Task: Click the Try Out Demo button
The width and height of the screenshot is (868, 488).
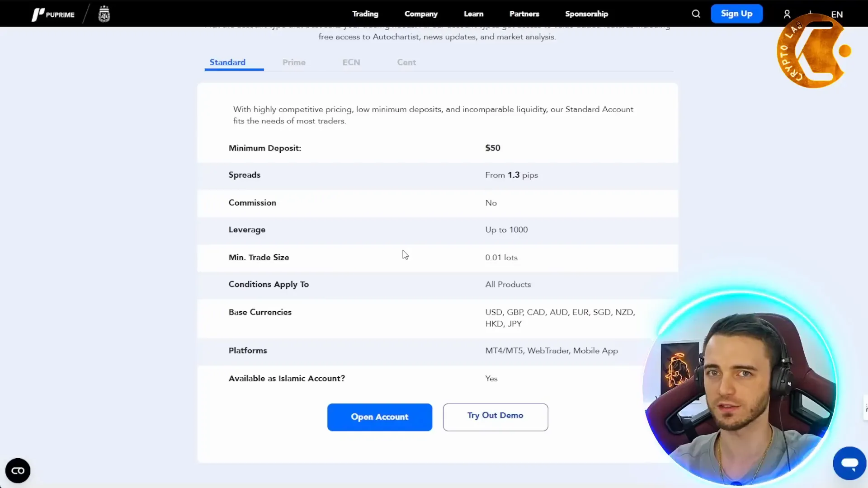Action: point(495,417)
